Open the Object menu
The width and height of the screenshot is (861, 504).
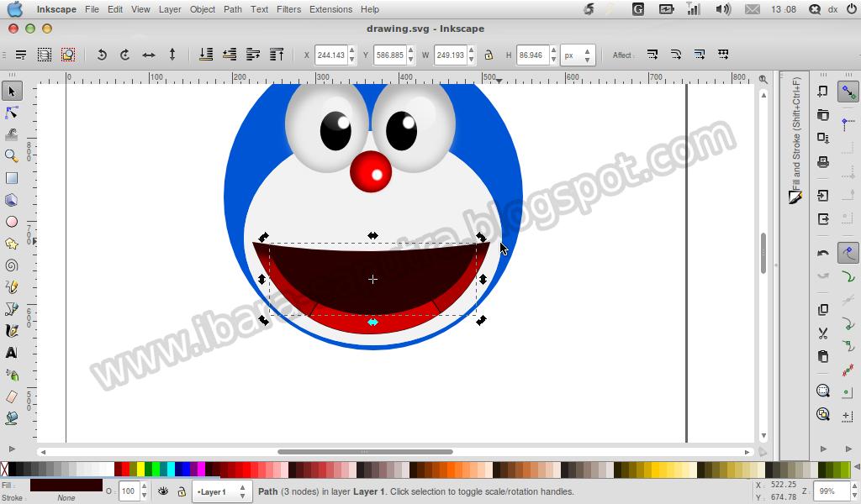[203, 9]
